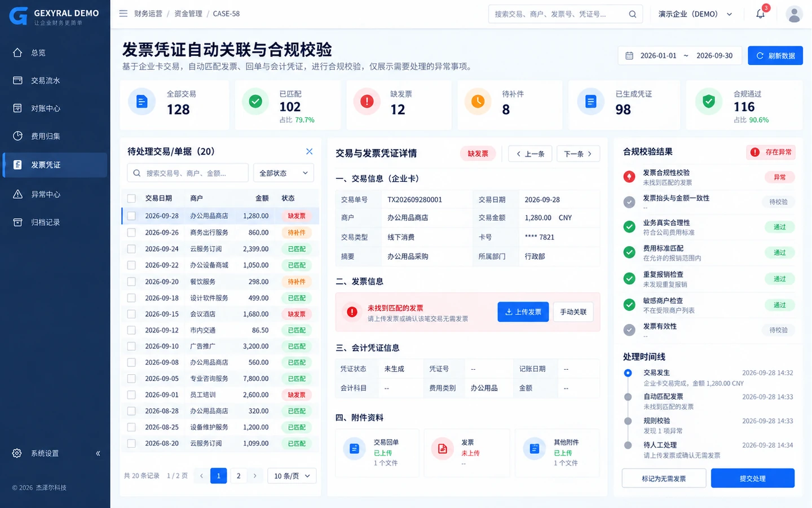
Task: Open the 10 条/页 page size dropdown
Action: coord(292,476)
